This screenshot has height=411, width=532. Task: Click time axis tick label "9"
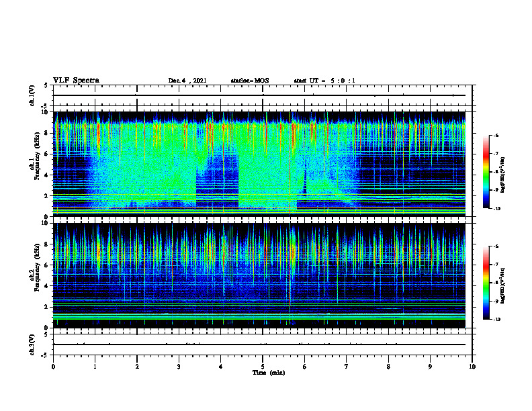tap(430, 367)
